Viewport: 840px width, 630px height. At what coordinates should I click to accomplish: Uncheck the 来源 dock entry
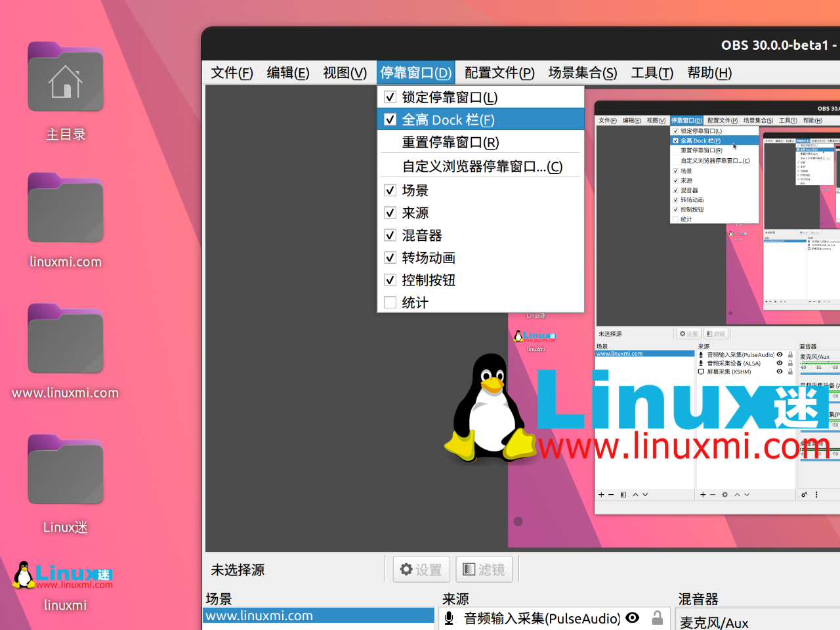(x=390, y=213)
